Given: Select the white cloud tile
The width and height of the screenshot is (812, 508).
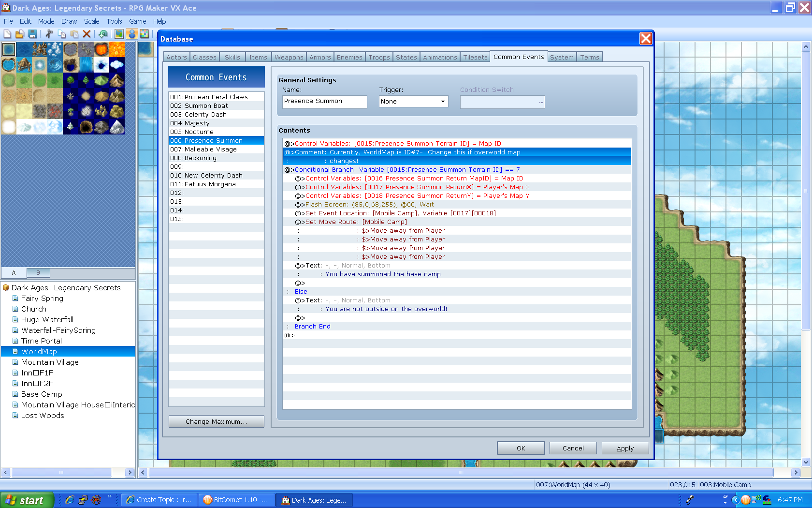Looking at the screenshot, I should coord(117,65).
